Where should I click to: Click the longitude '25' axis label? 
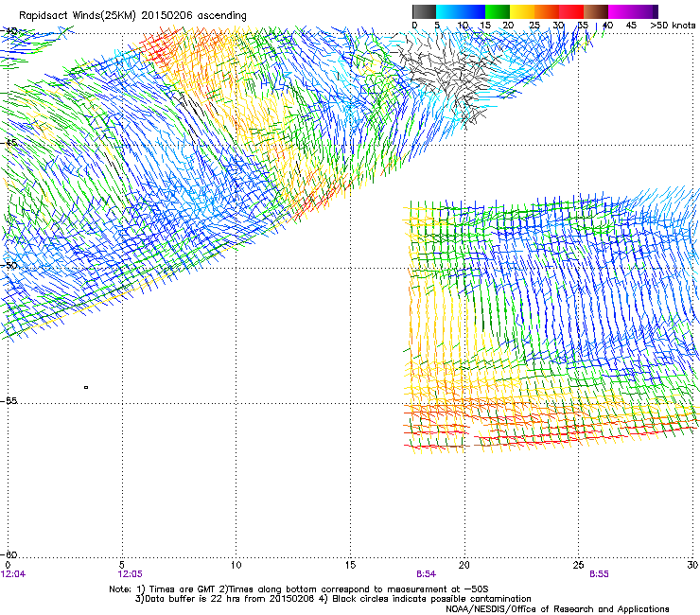point(578,565)
